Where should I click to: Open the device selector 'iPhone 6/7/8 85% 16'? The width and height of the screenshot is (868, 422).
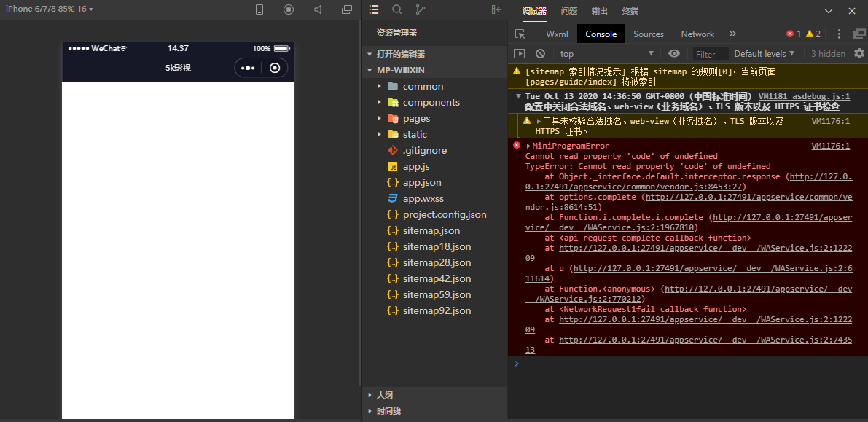pos(50,9)
